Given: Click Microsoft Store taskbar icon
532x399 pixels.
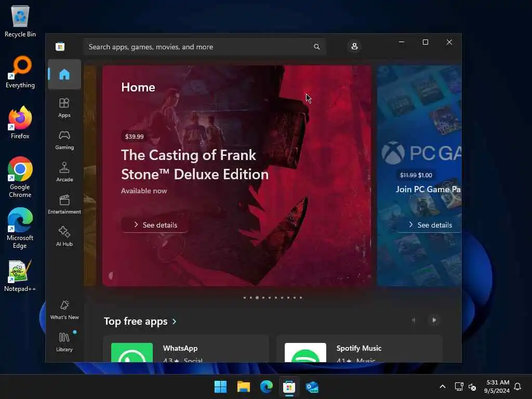Looking at the screenshot, I should point(289,387).
